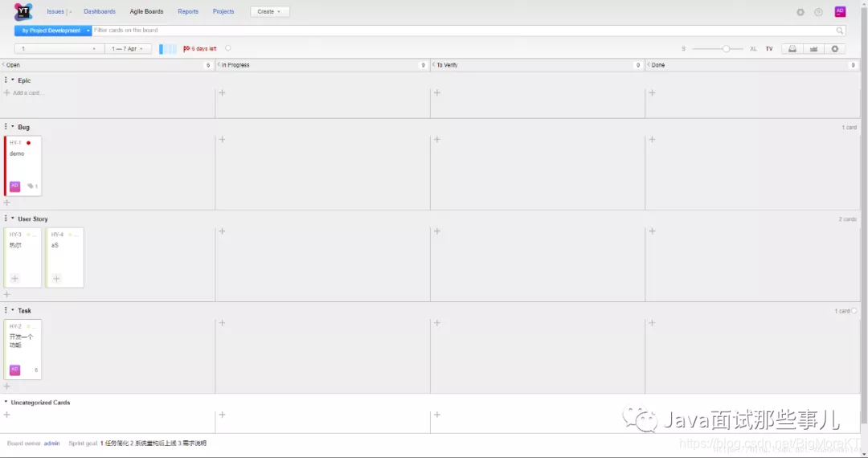This screenshot has width=868, height=458.
Task: Open the HY-2 issue ID link
Action: click(15, 326)
